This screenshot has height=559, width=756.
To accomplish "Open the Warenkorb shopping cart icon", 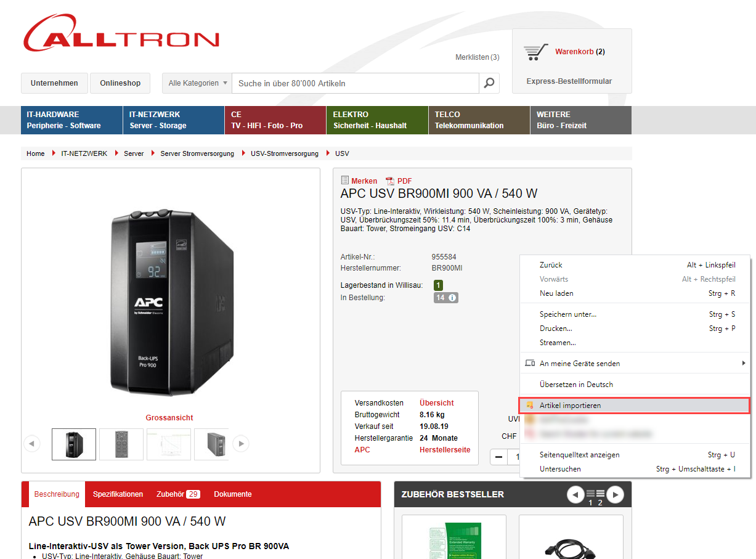I will 535,52.
